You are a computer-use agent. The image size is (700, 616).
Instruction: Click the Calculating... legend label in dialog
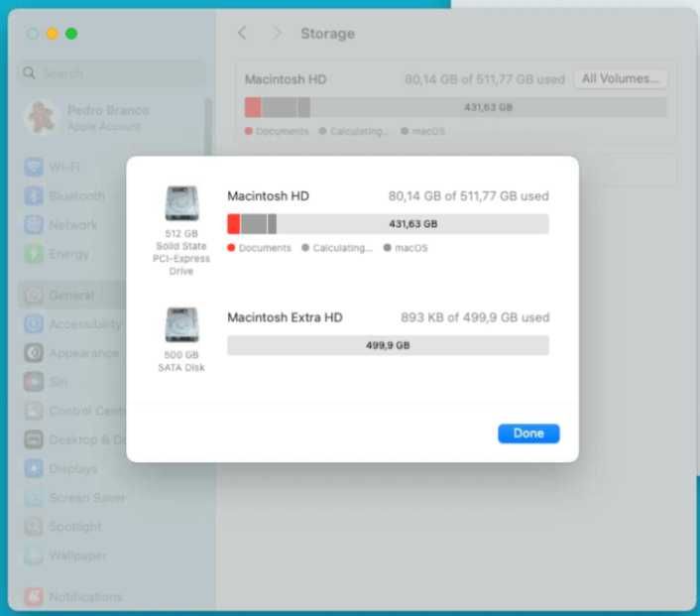click(x=342, y=248)
